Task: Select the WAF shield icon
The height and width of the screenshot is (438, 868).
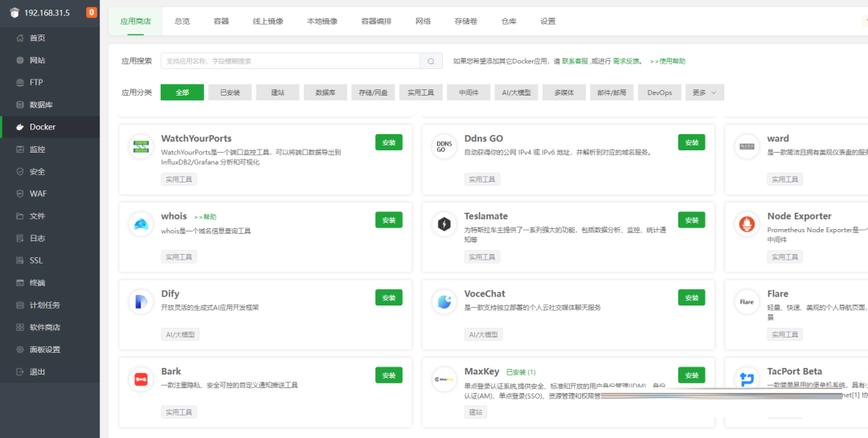Action: [x=20, y=194]
